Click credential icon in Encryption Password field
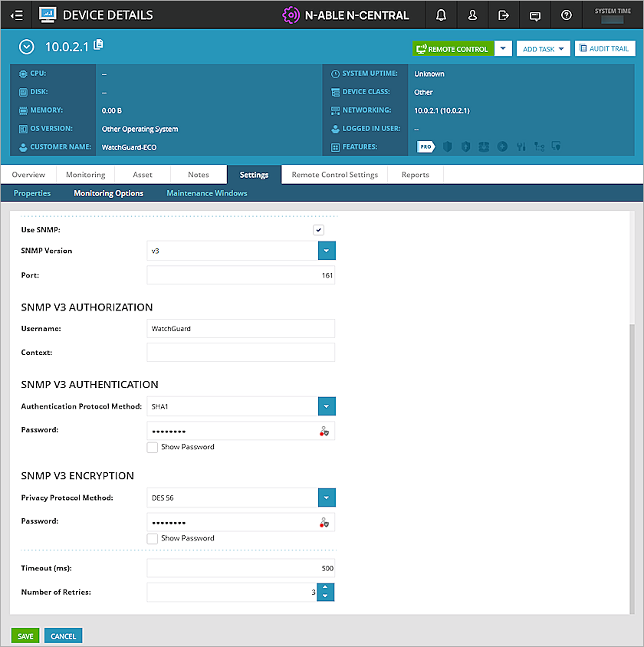This screenshot has height=647, width=644. (x=324, y=522)
